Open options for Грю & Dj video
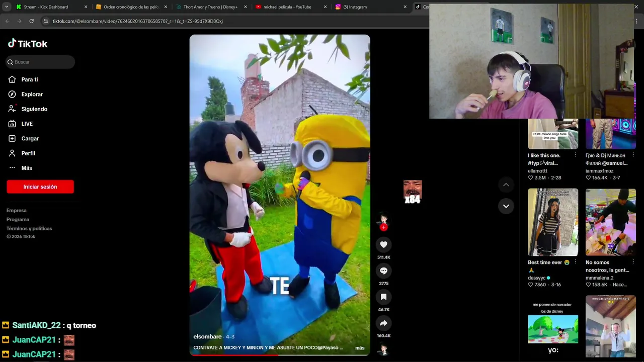The image size is (644, 362). (x=633, y=155)
